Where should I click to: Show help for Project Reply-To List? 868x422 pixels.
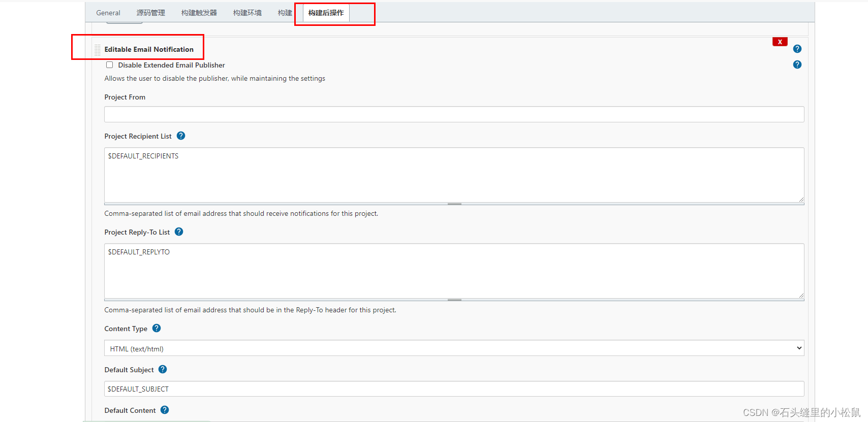[x=179, y=232]
